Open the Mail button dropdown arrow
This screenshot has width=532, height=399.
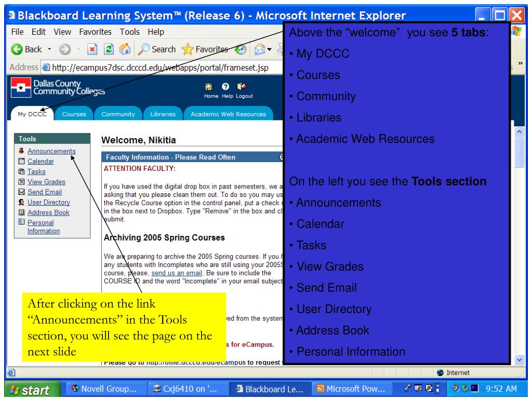[270, 49]
